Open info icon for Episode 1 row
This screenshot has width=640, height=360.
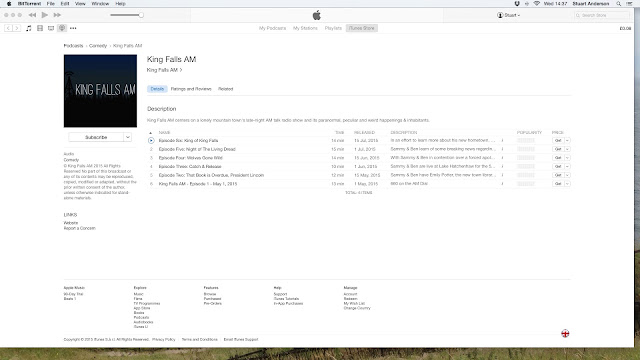pyautogui.click(x=502, y=184)
